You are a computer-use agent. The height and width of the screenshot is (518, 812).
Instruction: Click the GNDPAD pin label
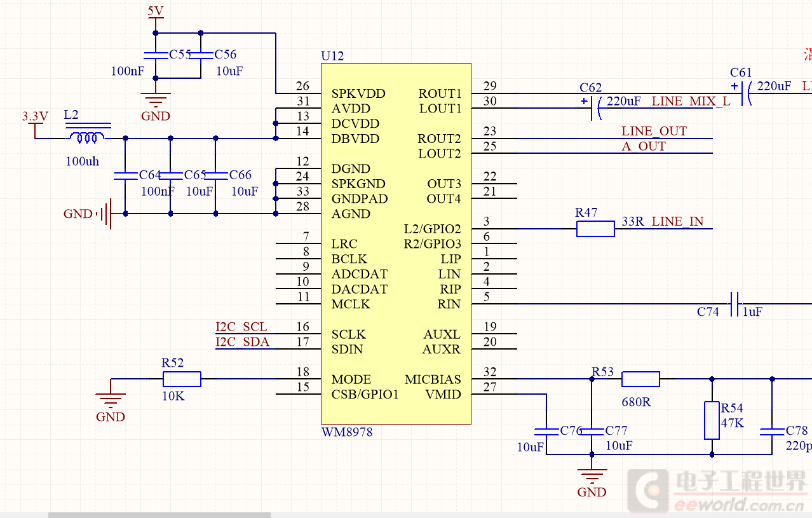(x=360, y=199)
